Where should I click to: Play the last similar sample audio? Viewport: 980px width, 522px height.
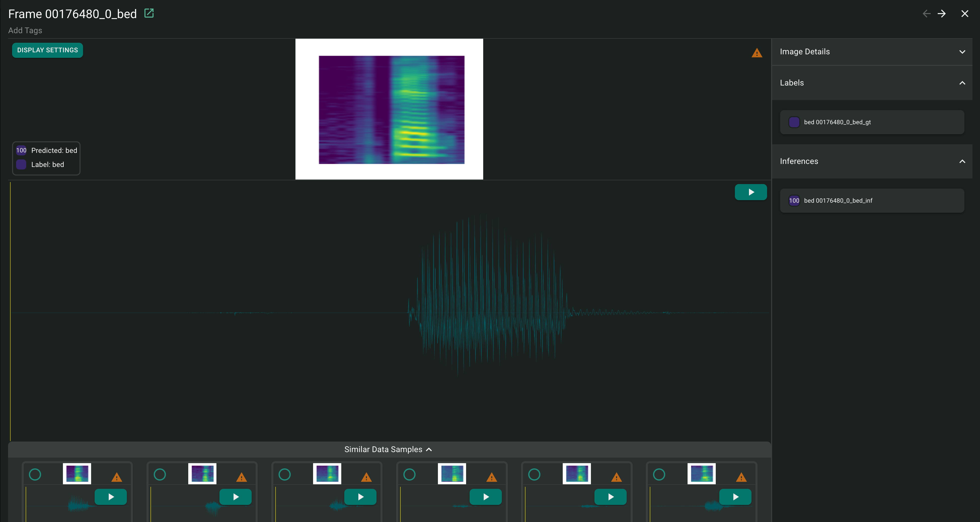[735, 497]
